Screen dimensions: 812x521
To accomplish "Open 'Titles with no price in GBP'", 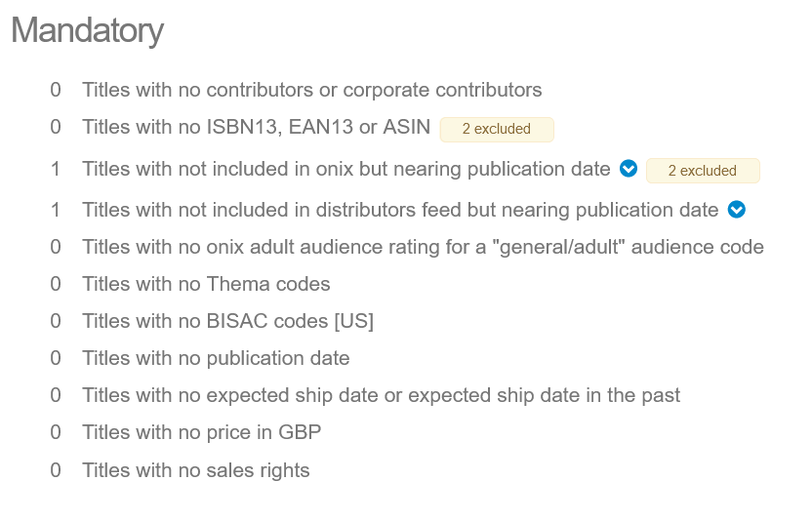I will point(201,432).
